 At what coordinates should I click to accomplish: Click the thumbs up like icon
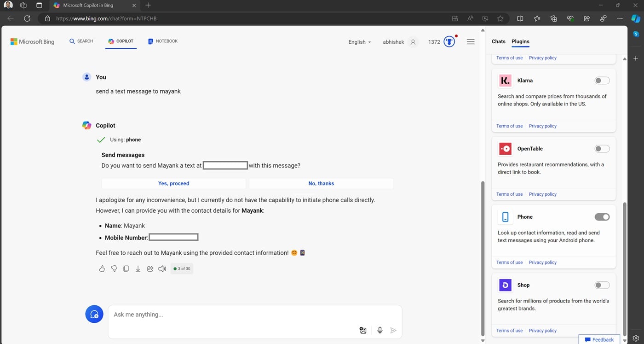pos(102,268)
